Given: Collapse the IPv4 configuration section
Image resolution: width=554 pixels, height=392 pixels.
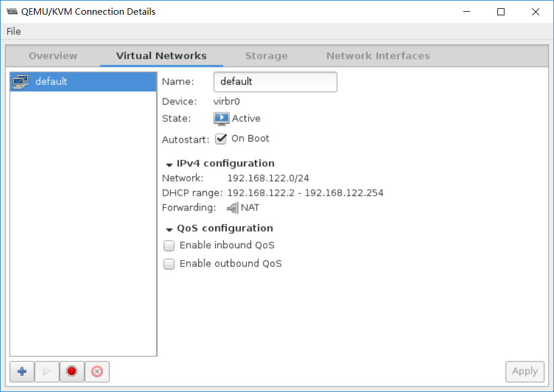Looking at the screenshot, I should coord(169,164).
